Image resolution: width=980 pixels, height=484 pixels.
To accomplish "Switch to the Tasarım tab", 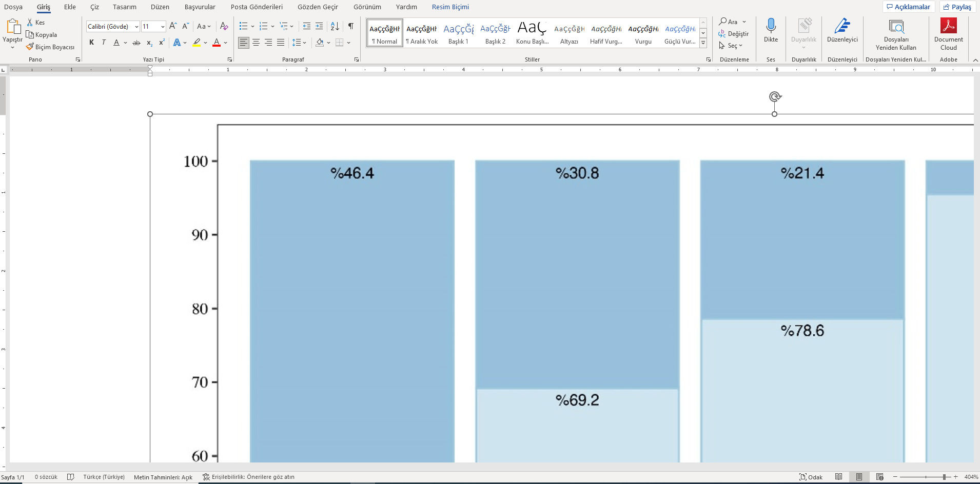I will 125,7.
